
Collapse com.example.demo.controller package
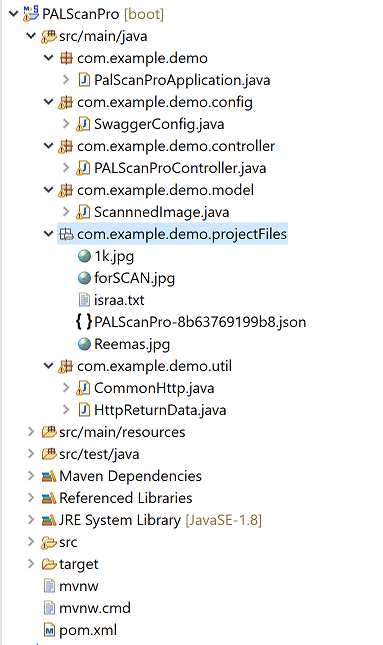49,146
